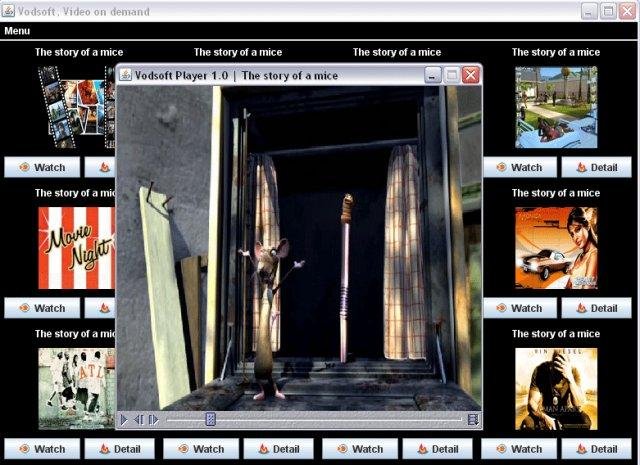The height and width of the screenshot is (465, 640).
Task: Open media properties icon right of seek bar
Action: coord(473,419)
